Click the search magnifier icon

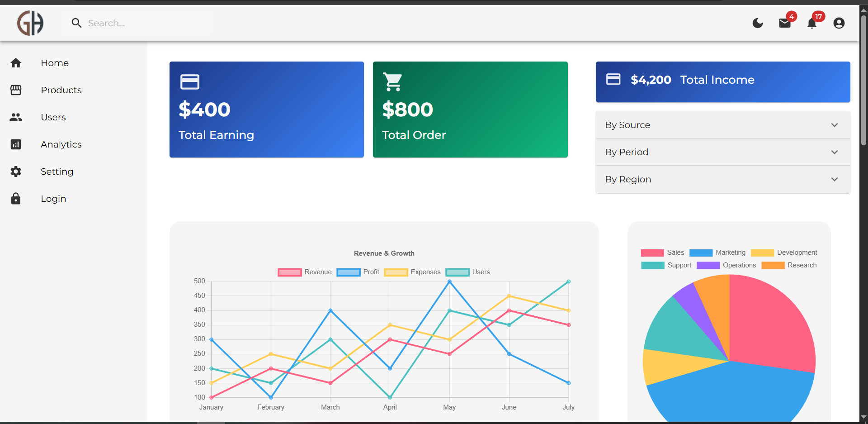tap(76, 23)
